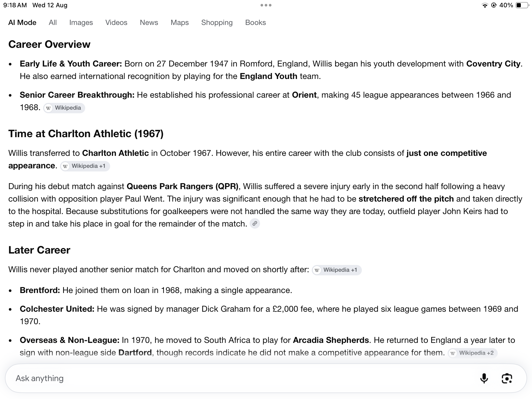Select the AI Mode tab
This screenshot has width=532, height=399.
22,23
